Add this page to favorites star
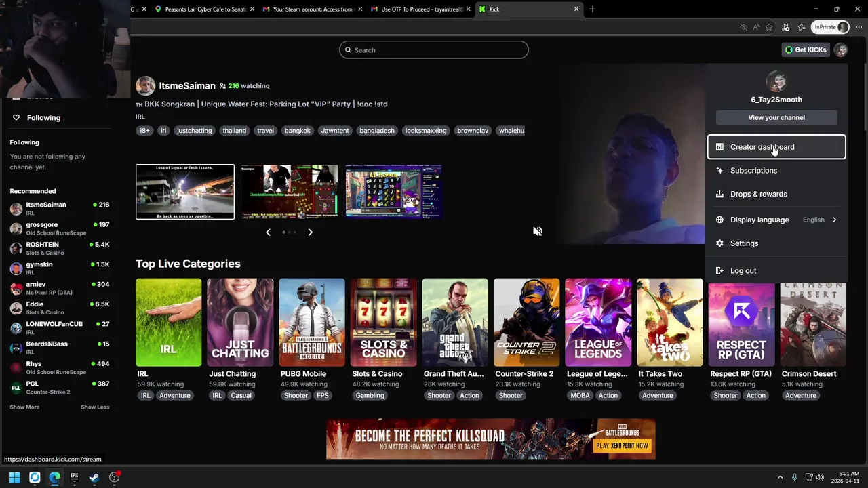Image resolution: width=868 pixels, height=488 pixels. 769,27
